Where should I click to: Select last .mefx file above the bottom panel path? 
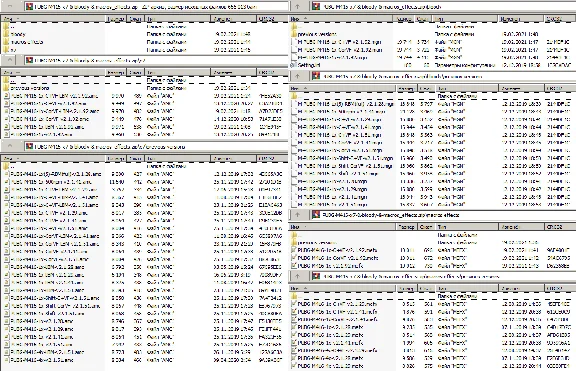click(331, 266)
